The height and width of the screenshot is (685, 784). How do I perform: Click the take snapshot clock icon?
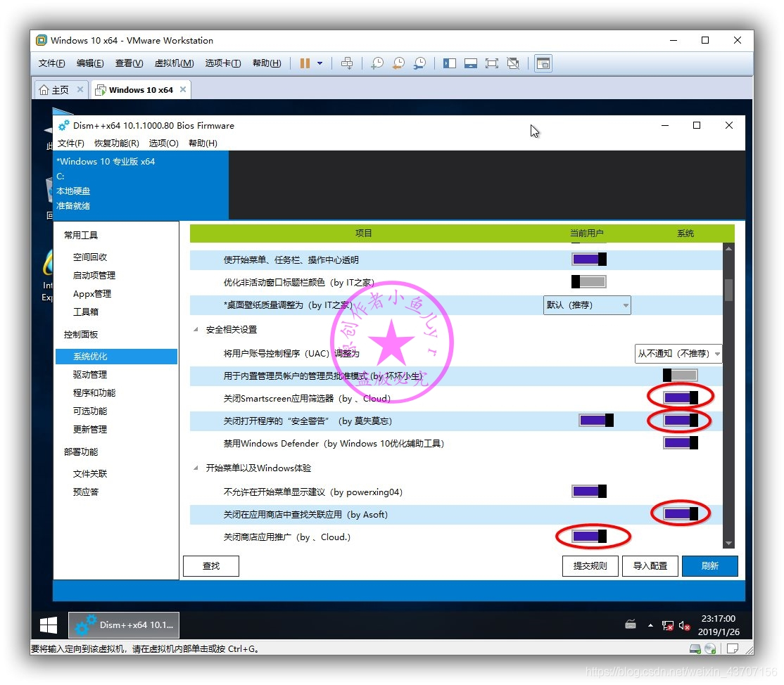point(377,63)
